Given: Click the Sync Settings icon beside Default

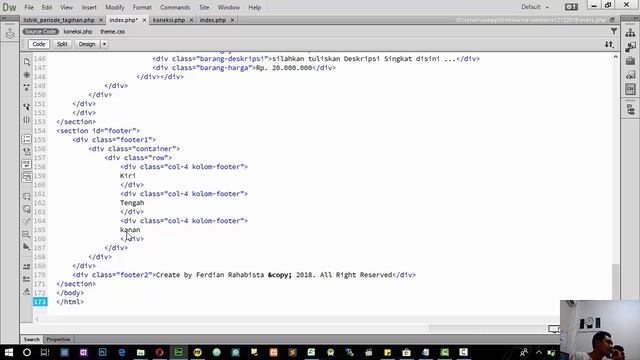Looking at the screenshot, I should [x=571, y=7].
